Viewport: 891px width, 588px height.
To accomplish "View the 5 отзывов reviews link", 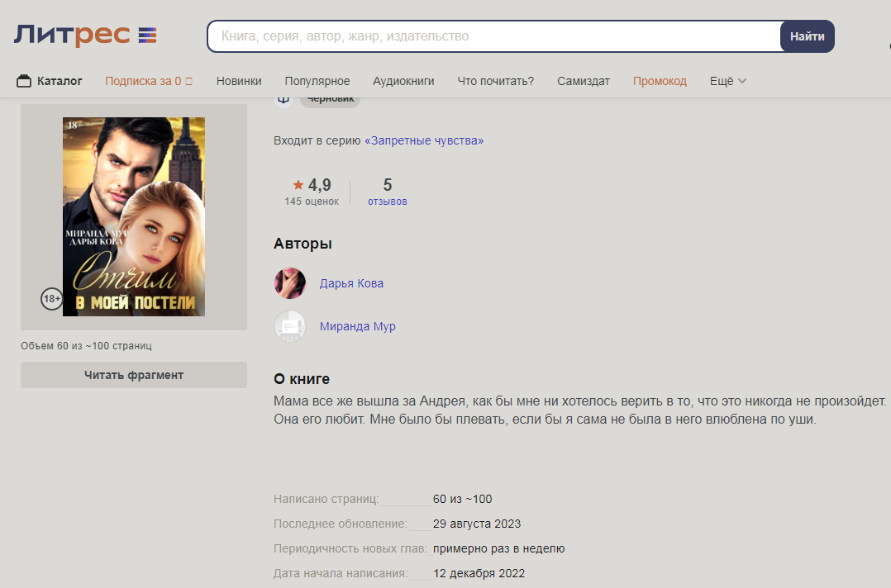I will pyautogui.click(x=388, y=192).
